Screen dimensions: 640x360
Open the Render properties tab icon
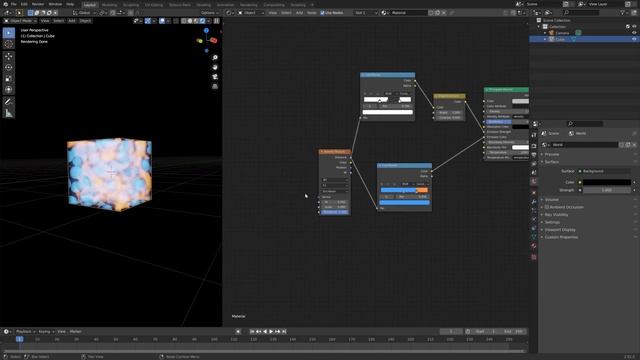[534, 146]
